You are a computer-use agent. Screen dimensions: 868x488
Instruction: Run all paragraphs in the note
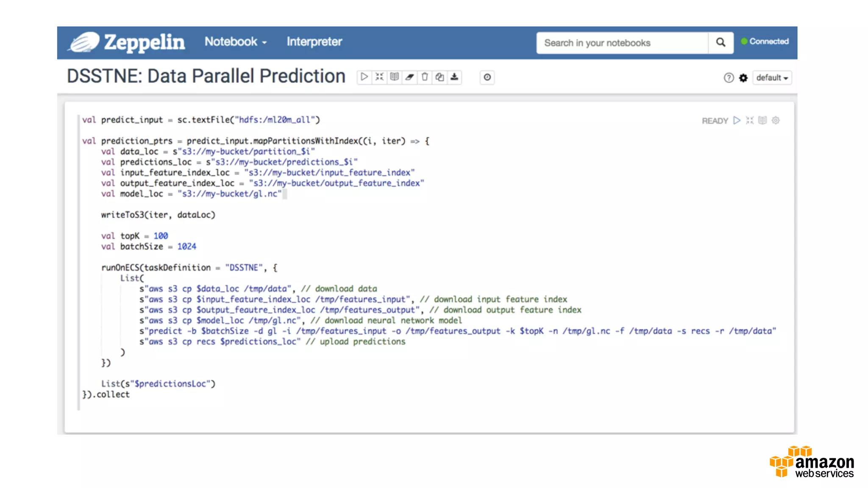[364, 77]
